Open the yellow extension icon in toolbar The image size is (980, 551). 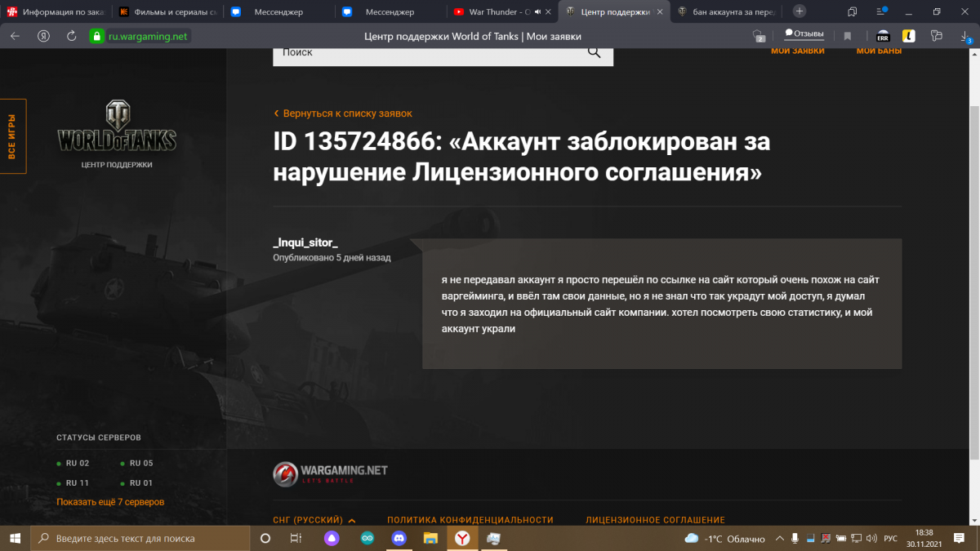(909, 36)
